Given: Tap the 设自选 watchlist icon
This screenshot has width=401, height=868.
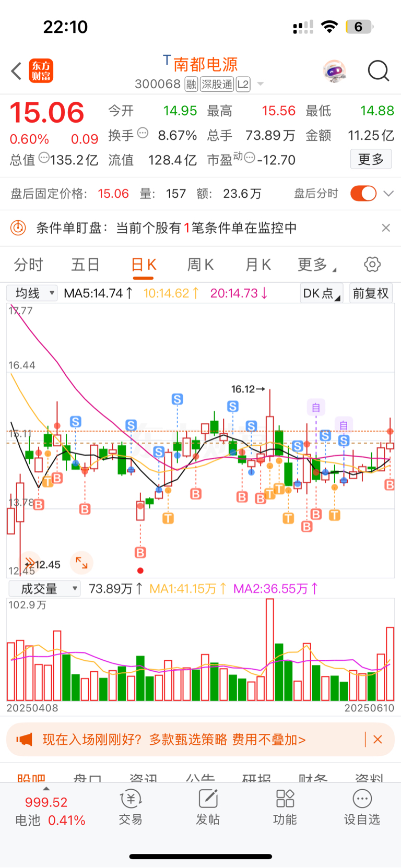Looking at the screenshot, I should click(362, 807).
